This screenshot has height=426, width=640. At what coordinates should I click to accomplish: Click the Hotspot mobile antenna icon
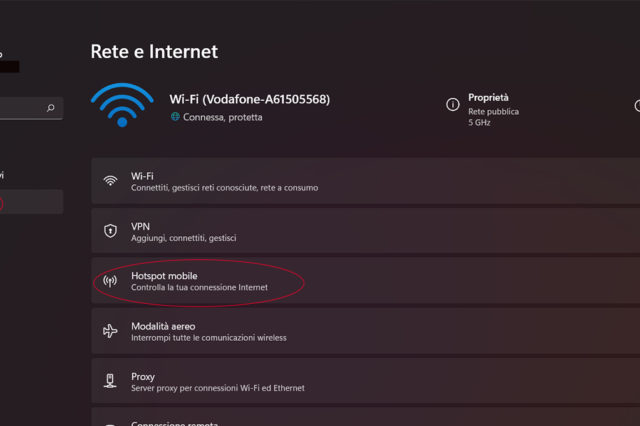[x=110, y=281]
